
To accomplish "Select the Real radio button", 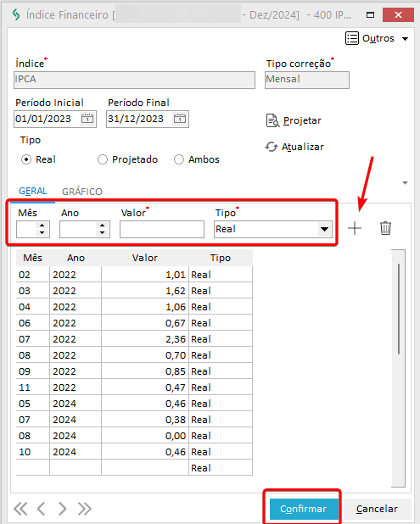I will pyautogui.click(x=26, y=159).
